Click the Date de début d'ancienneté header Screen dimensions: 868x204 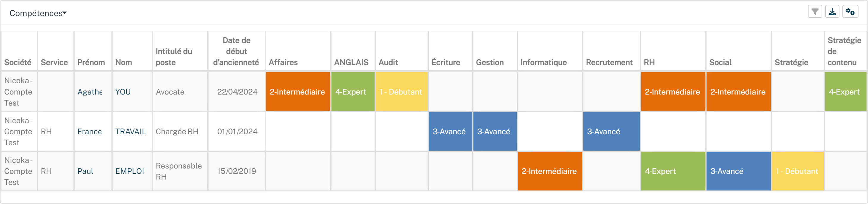[236, 51]
